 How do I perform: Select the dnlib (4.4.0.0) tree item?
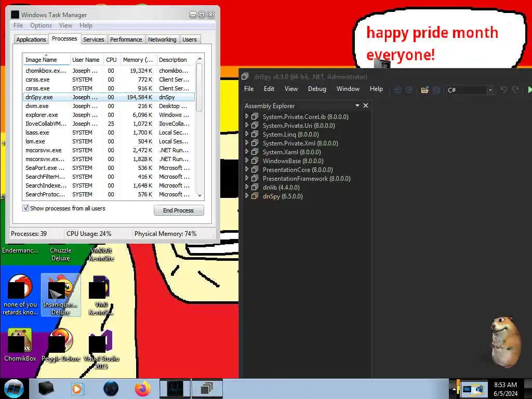pos(281,187)
